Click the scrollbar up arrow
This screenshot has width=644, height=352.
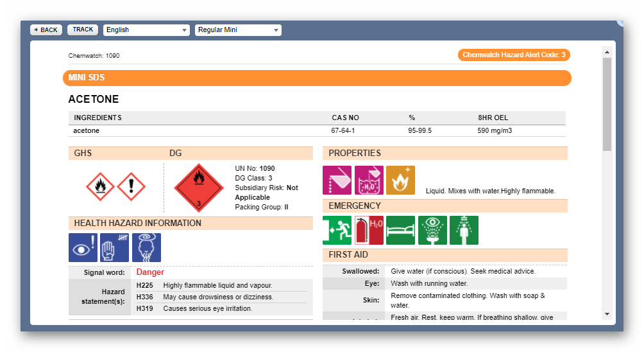pos(607,52)
